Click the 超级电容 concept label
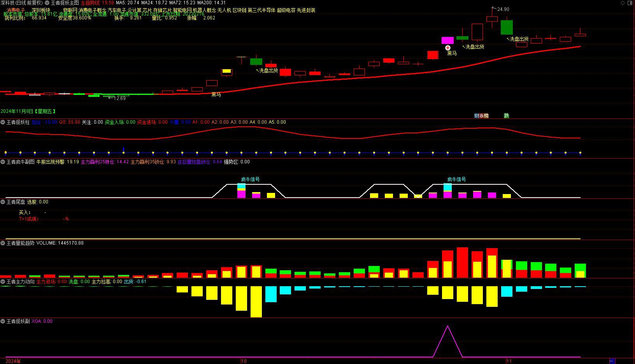The height and width of the screenshot is (364, 635). coord(286,10)
